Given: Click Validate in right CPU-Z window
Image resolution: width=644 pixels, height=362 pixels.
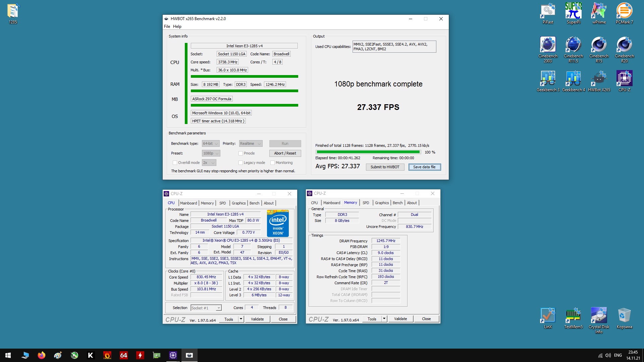Looking at the screenshot, I should tap(400, 319).
